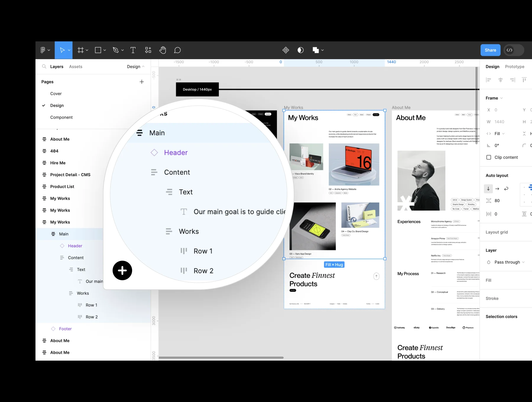Select the Rectangle shape tool
532x402 pixels.
click(x=98, y=50)
